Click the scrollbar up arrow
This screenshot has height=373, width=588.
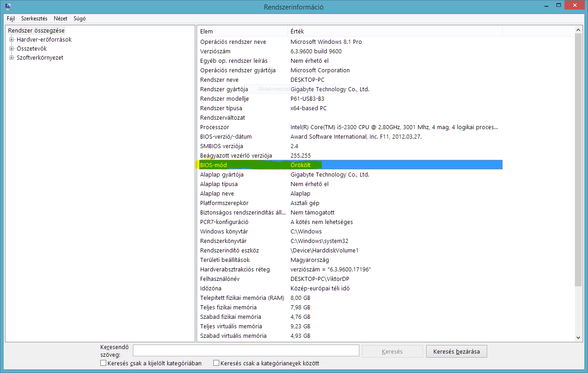(x=578, y=30)
